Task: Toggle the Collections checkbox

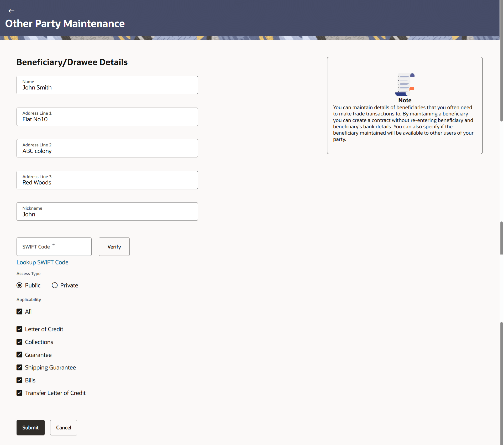Action: tap(19, 342)
